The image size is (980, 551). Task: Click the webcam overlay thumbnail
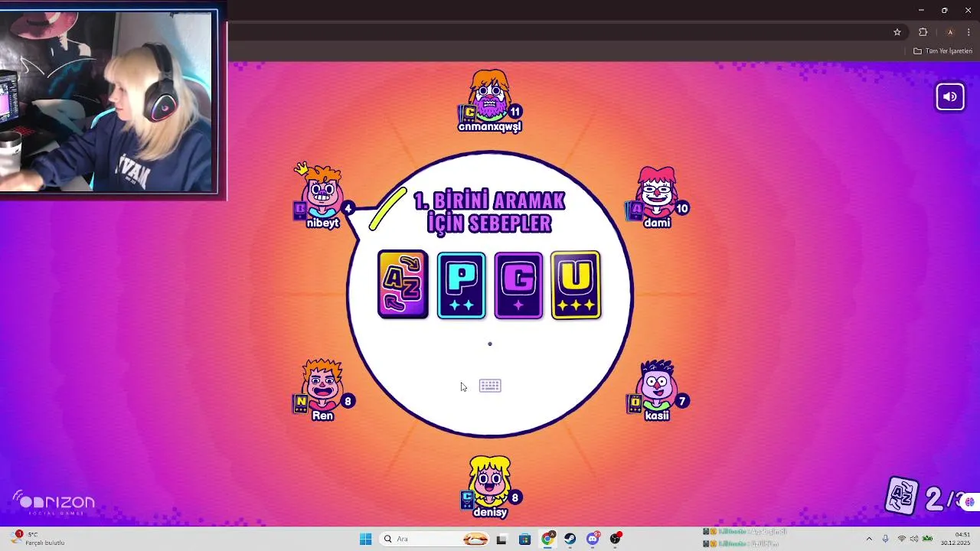[x=109, y=102]
